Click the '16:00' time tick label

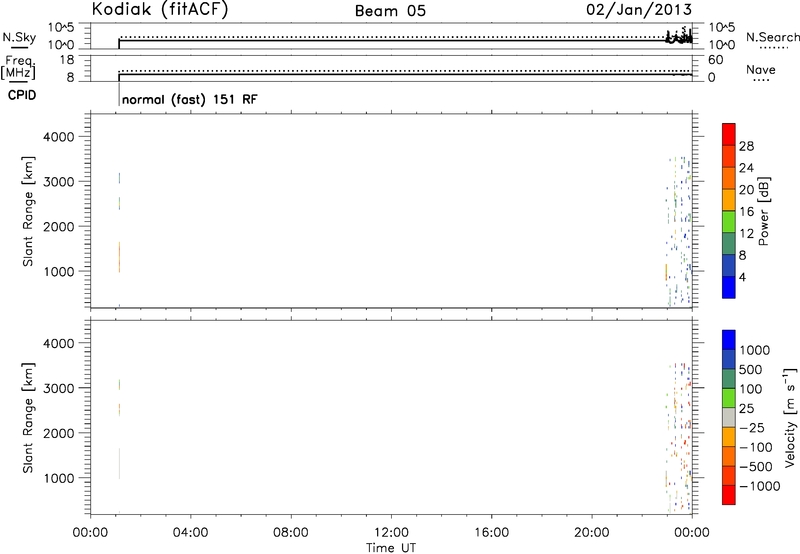[491, 533]
